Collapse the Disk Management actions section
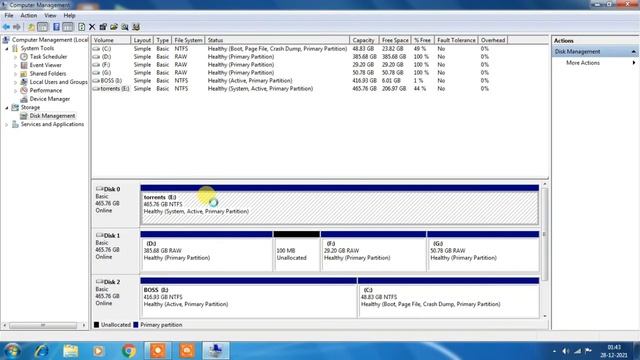Image resolution: width=640 pixels, height=360 pixels. [633, 52]
